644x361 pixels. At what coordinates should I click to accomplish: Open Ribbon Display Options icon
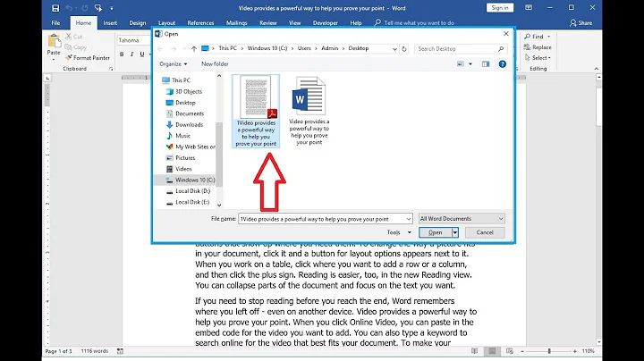(529, 8)
